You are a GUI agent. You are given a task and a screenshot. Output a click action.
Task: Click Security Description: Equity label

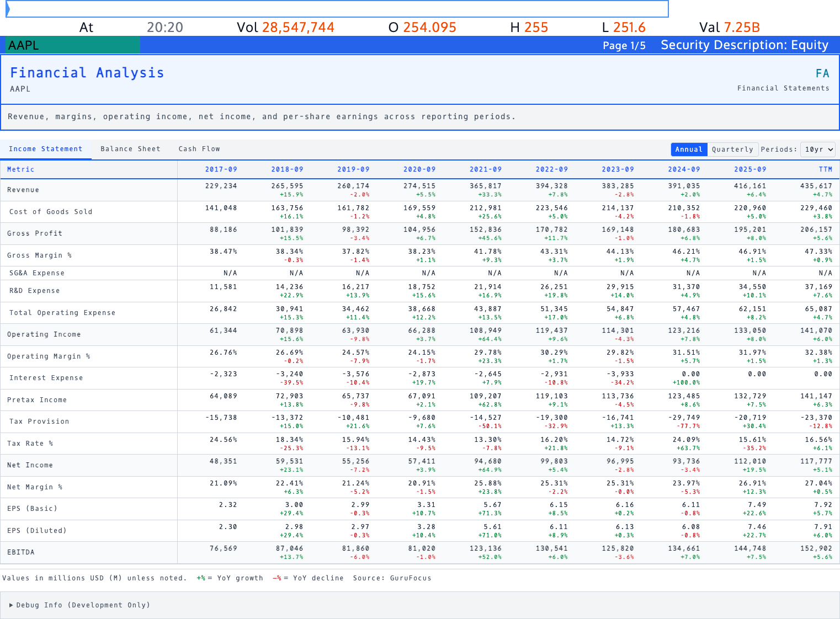[x=745, y=45]
